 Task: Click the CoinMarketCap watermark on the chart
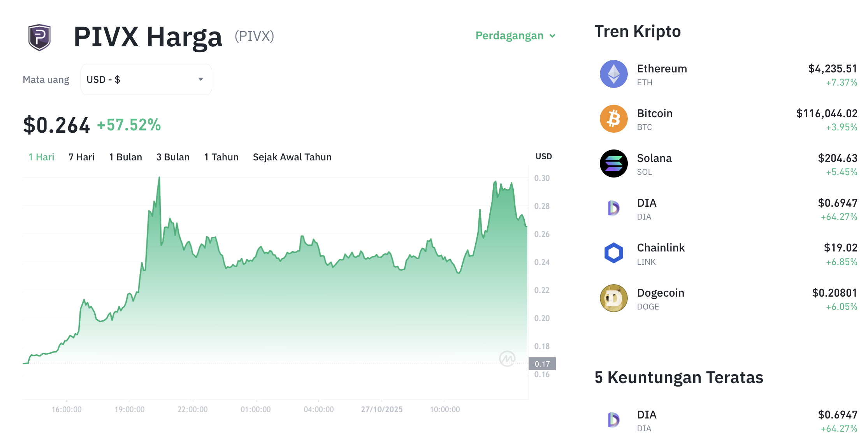(x=507, y=358)
